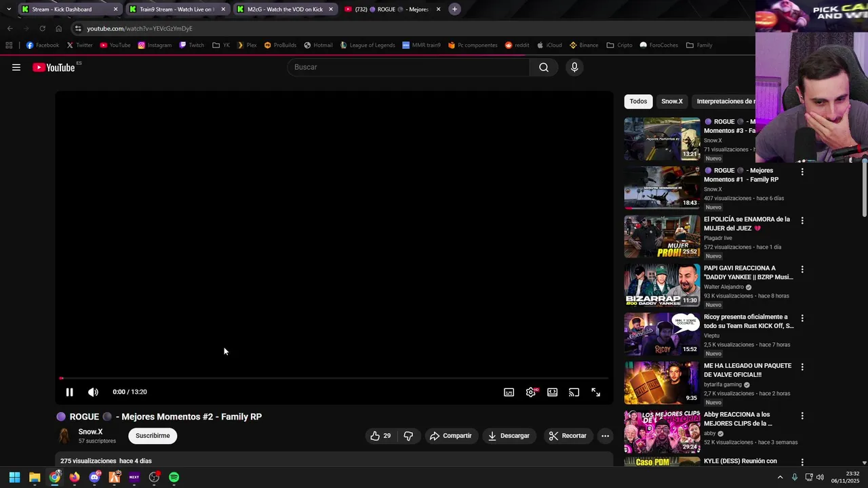Open El POLICÍA se ENAMORA video thumbnail
This screenshot has height=488, width=868.
(662, 237)
